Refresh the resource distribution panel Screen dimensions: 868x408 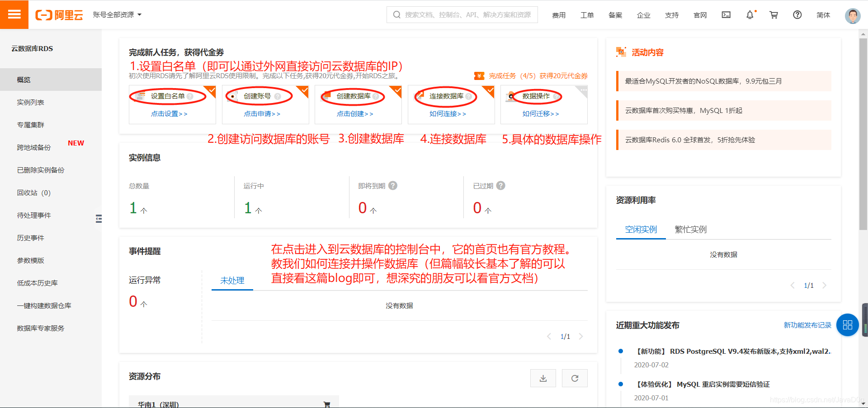point(575,378)
